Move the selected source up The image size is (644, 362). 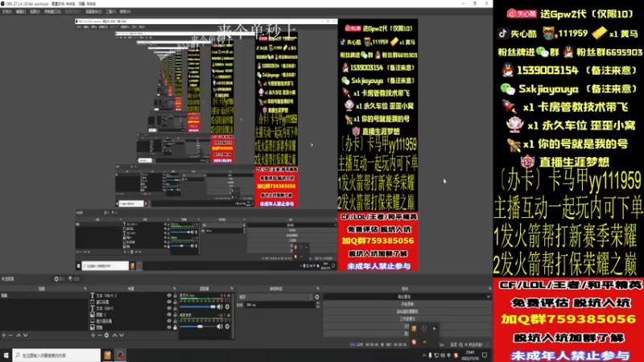[114, 335]
